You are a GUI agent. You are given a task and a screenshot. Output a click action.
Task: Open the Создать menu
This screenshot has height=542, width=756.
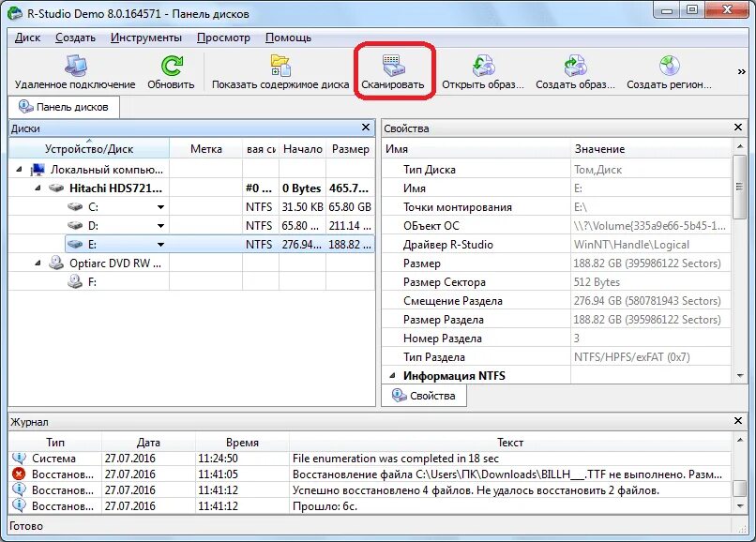tap(75, 38)
